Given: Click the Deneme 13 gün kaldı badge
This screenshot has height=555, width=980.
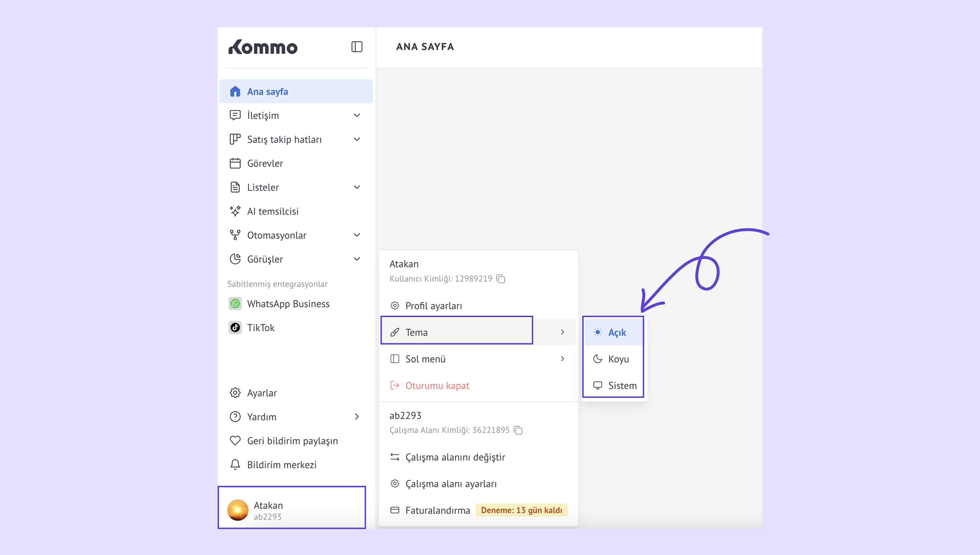Looking at the screenshot, I should click(x=521, y=510).
